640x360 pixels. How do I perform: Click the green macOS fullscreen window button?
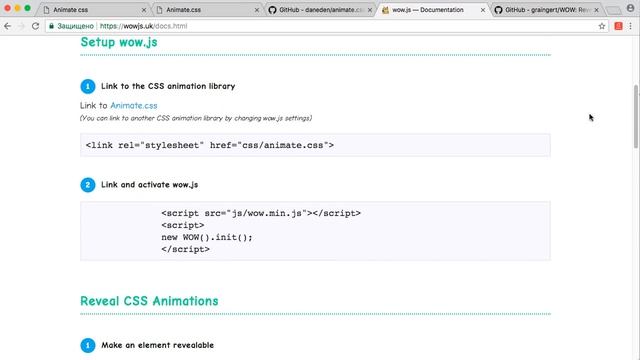pyautogui.click(x=27, y=8)
